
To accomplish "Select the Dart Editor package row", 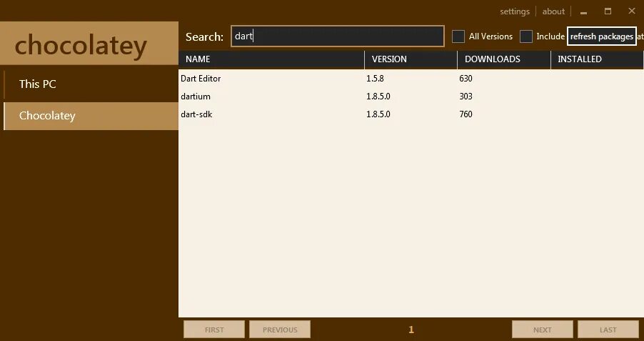I will coord(411,78).
